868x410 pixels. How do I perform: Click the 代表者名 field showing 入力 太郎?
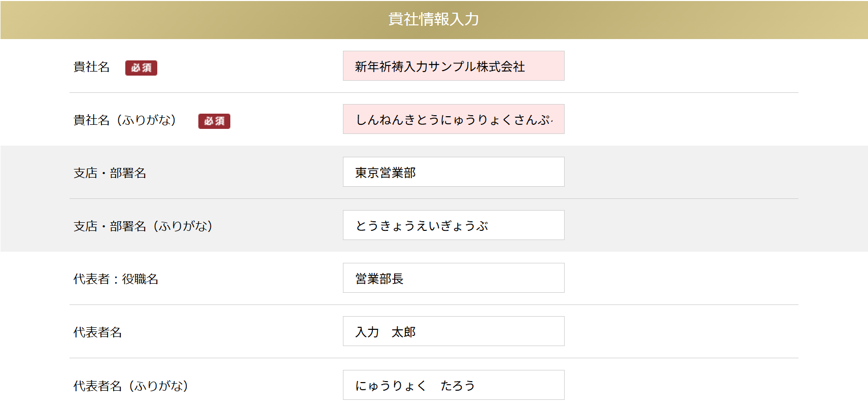click(x=454, y=331)
